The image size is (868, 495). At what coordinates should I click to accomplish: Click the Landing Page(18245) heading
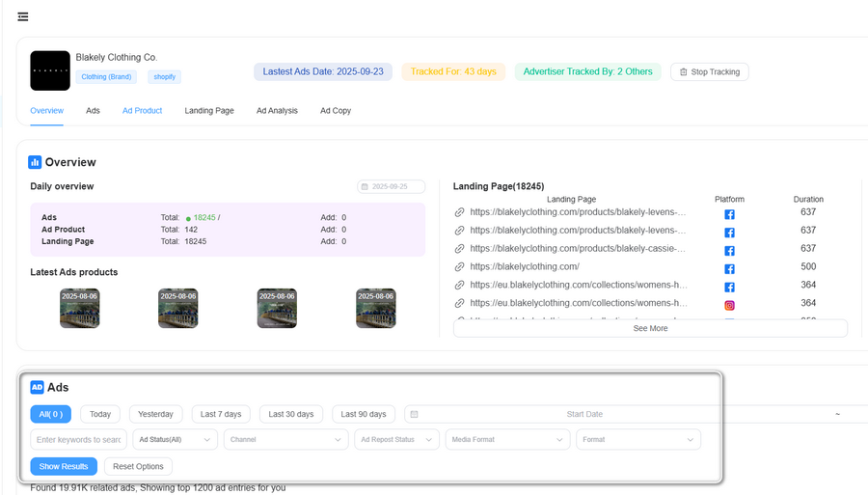coord(499,186)
